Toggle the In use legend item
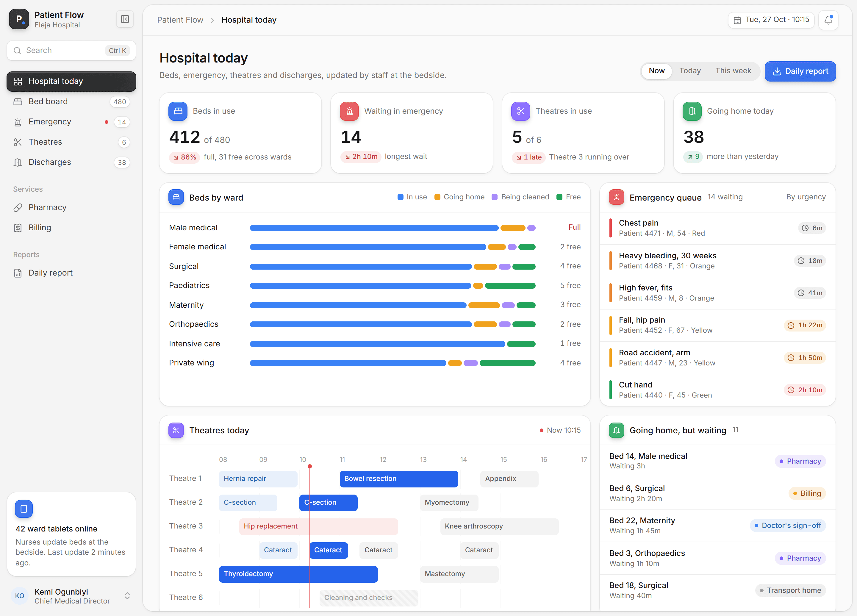Screen dimensions: 857x616 pyautogui.click(x=412, y=197)
